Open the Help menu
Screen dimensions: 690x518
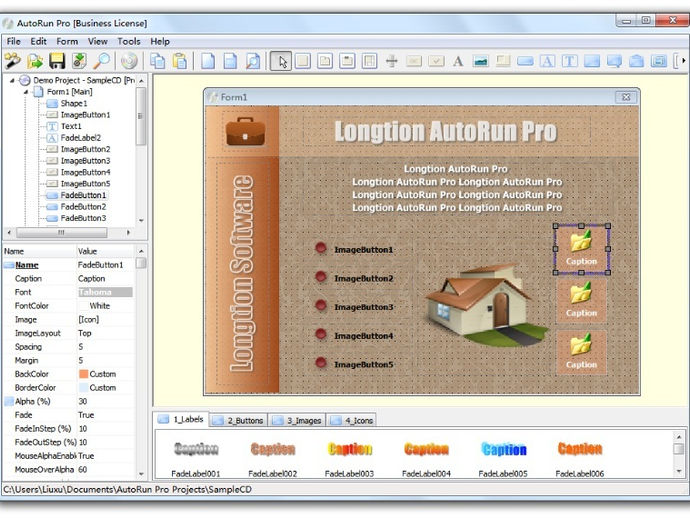(160, 41)
